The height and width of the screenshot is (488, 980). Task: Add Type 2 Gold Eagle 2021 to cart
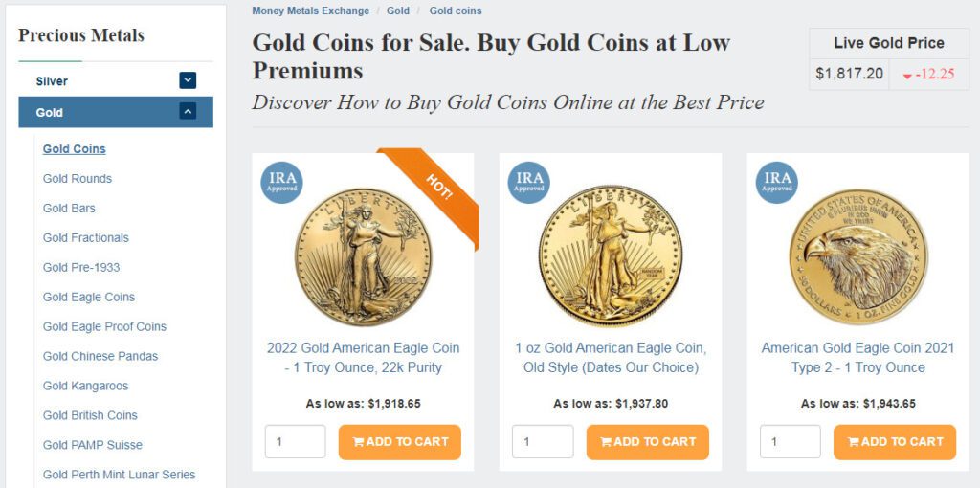894,442
